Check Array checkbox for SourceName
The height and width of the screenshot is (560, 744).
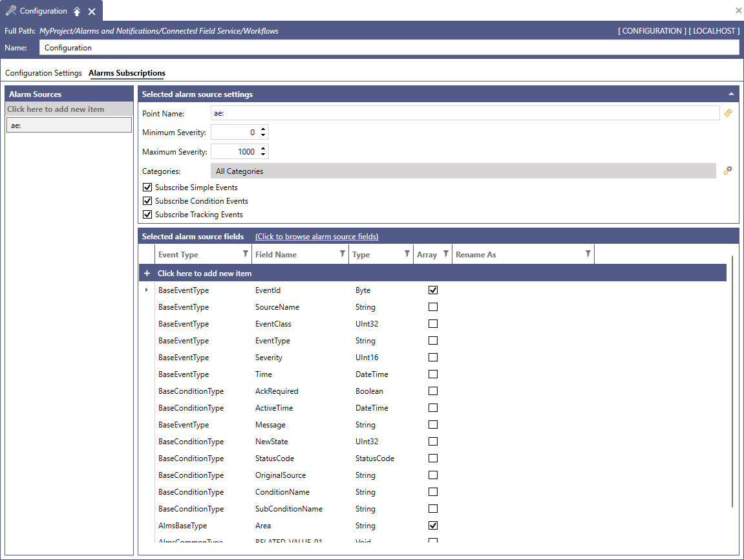coord(432,307)
